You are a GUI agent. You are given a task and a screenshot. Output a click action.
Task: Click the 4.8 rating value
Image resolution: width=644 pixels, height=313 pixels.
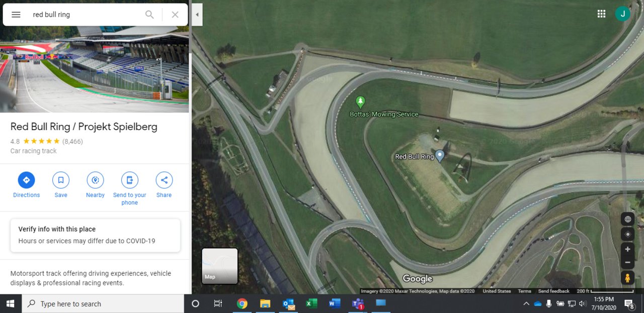pos(15,141)
